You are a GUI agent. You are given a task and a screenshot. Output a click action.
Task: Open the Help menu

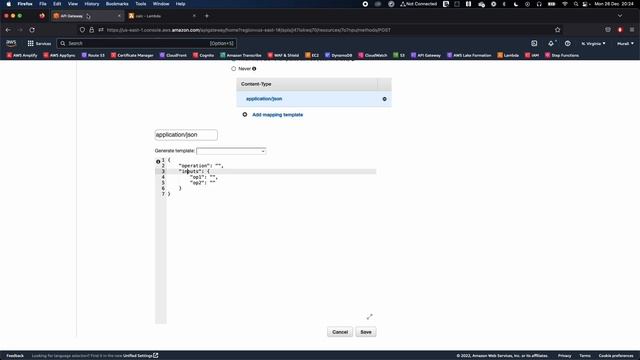click(x=180, y=4)
